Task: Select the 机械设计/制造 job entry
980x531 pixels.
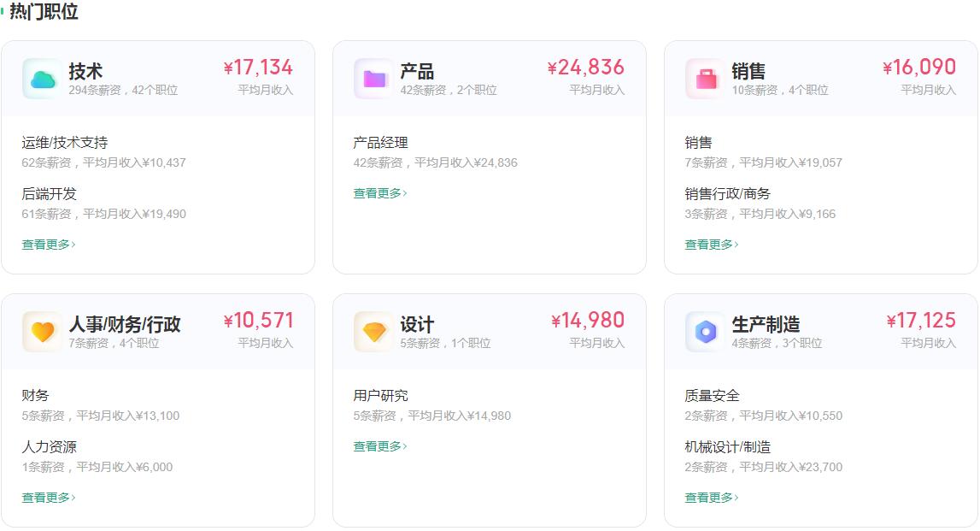Action: 727,447
